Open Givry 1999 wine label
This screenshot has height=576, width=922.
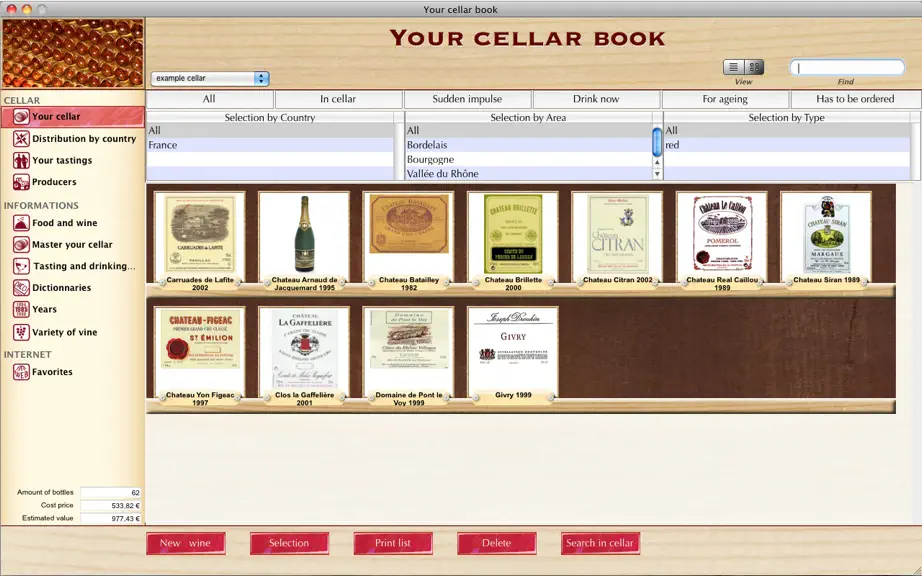click(513, 353)
